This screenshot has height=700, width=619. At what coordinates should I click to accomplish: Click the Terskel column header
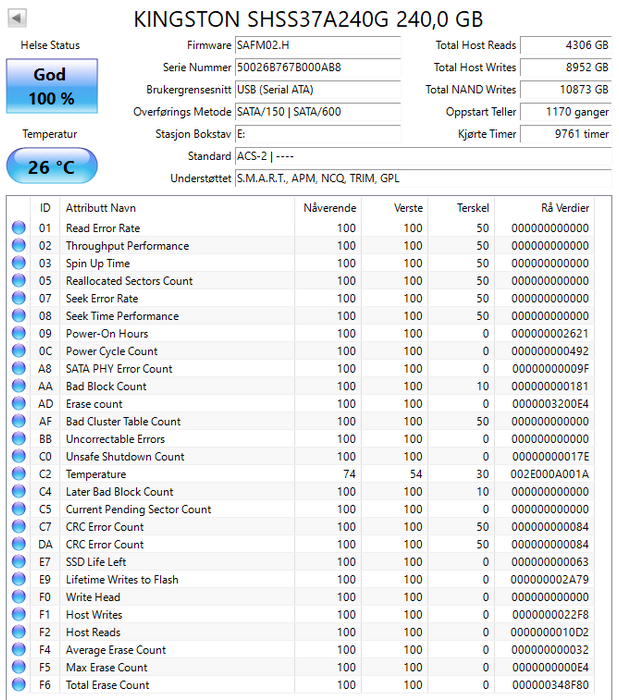point(461,208)
